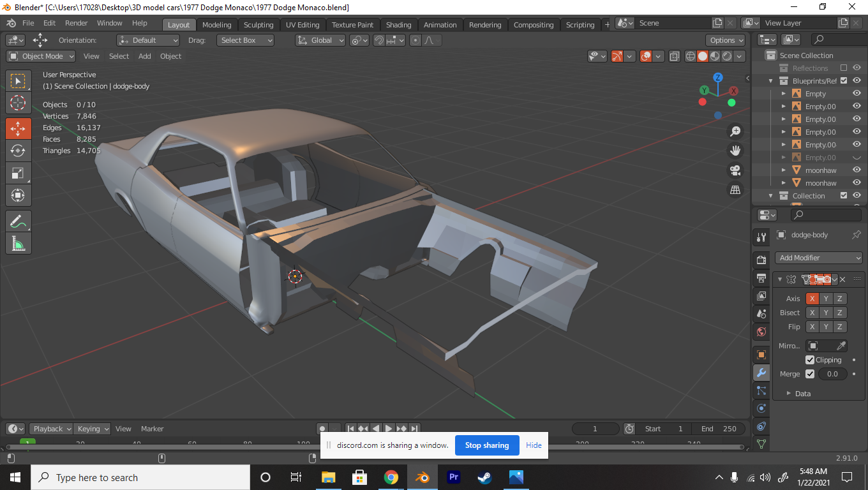Remove the Mirror modifier with X button
The image size is (868, 490).
click(842, 279)
